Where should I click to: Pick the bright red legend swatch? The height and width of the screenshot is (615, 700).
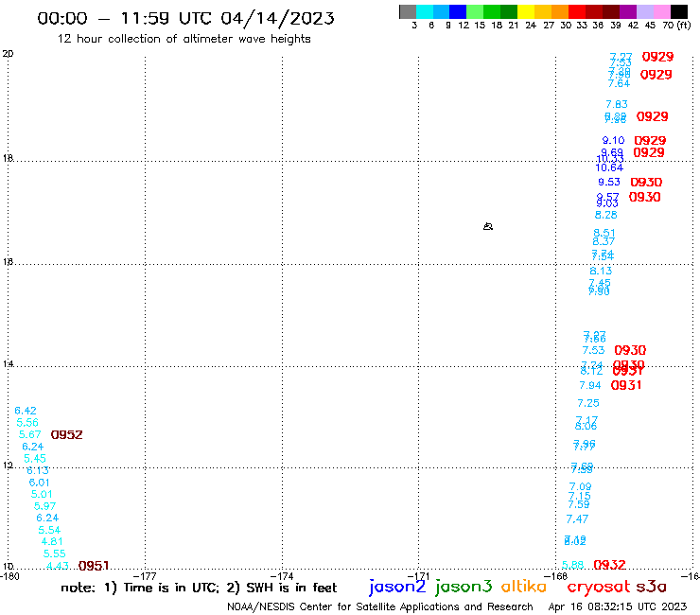(577, 11)
